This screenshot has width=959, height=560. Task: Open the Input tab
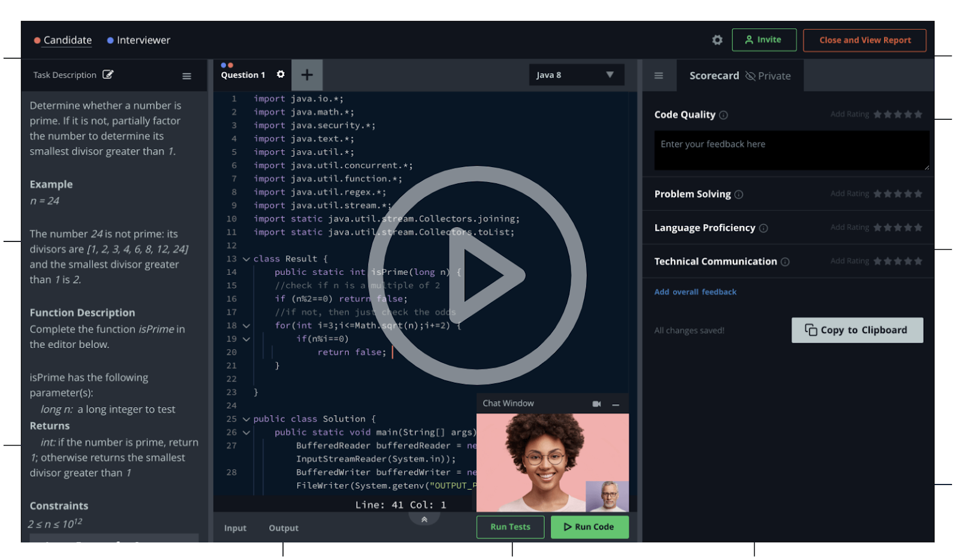[235, 528]
